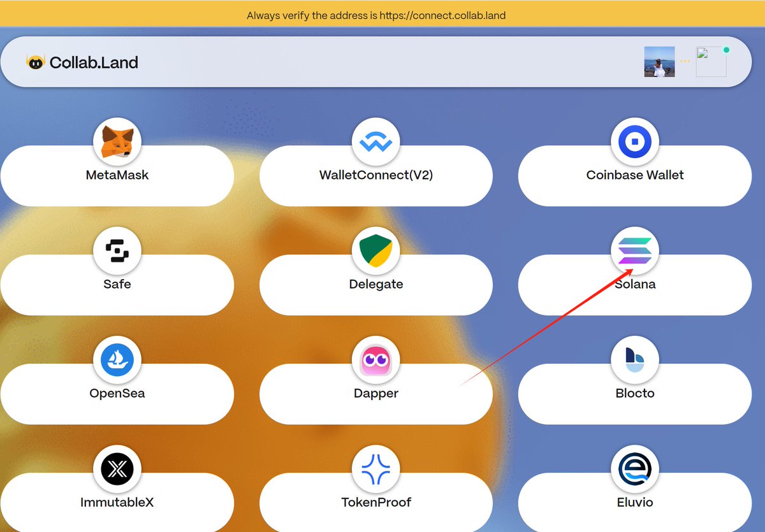Pick the "OpenSea" label text

[x=117, y=393]
